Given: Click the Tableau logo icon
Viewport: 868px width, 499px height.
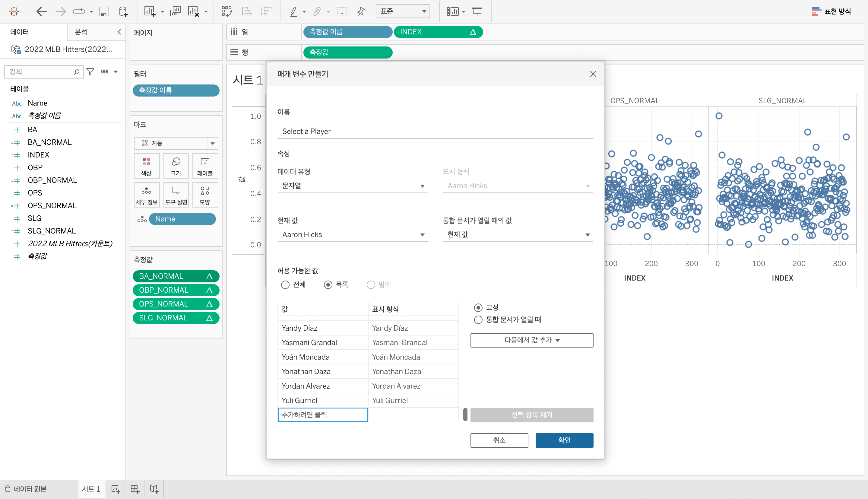Looking at the screenshot, I should 14,11.
